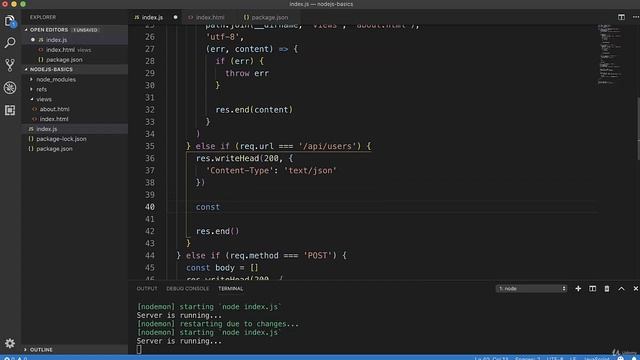
Task: Kill the terminal with trash icon
Action: tap(607, 289)
